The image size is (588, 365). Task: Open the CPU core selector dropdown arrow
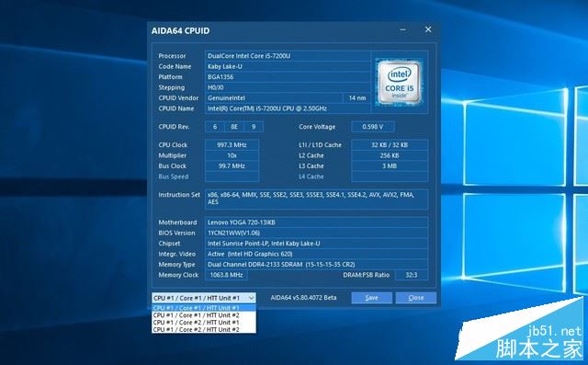click(x=251, y=298)
